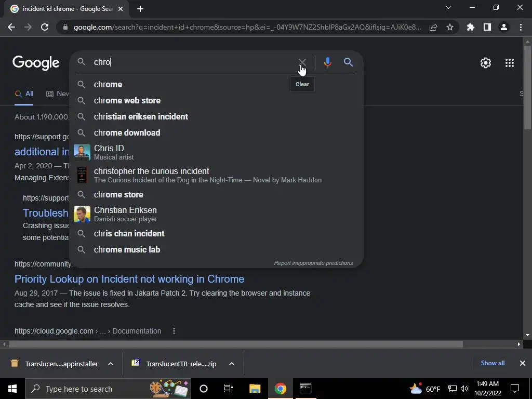Expand options for TranslucentTB zip download

[232, 364]
